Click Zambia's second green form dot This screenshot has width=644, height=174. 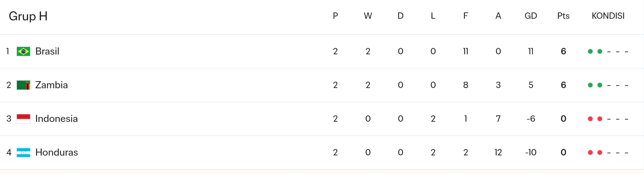(x=600, y=85)
